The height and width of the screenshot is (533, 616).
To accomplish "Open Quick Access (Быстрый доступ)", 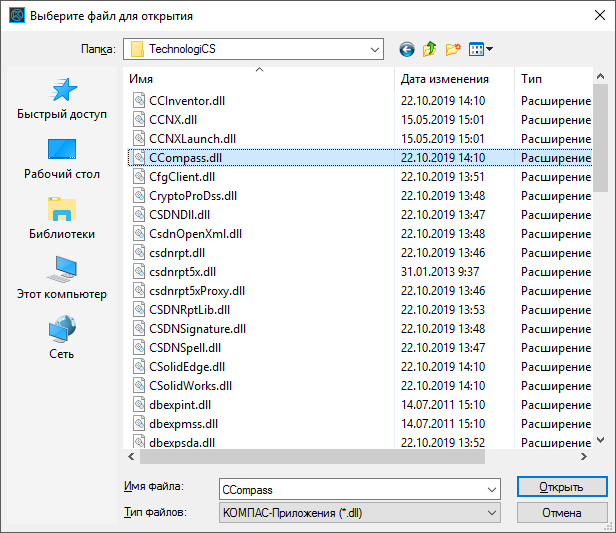I will tap(62, 99).
